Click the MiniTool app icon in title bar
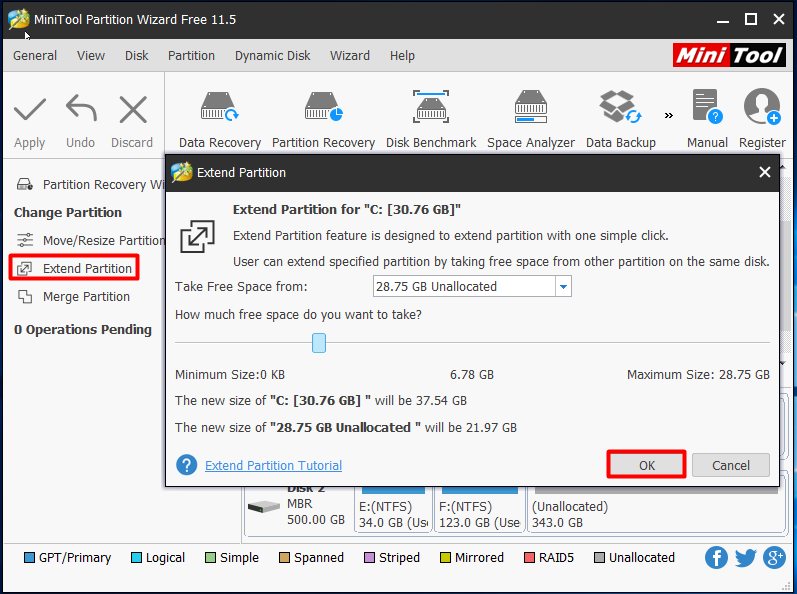797x594 pixels. pyautogui.click(x=19, y=19)
